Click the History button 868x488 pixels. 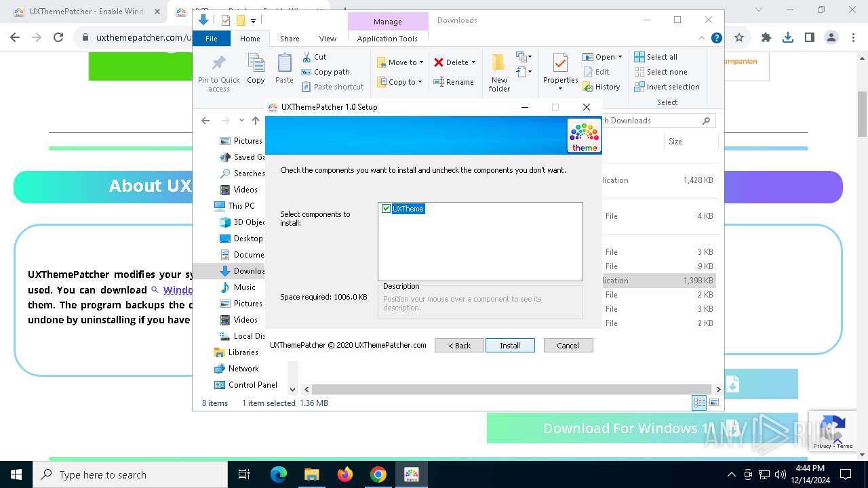[601, 87]
